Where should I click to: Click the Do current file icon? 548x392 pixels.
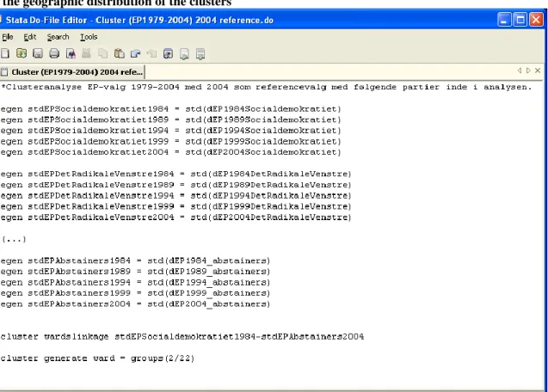184,53
